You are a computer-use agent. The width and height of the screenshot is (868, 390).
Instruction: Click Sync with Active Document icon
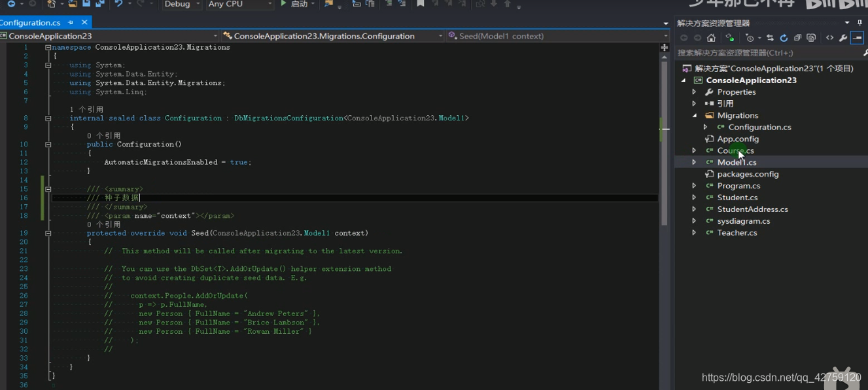(770, 38)
